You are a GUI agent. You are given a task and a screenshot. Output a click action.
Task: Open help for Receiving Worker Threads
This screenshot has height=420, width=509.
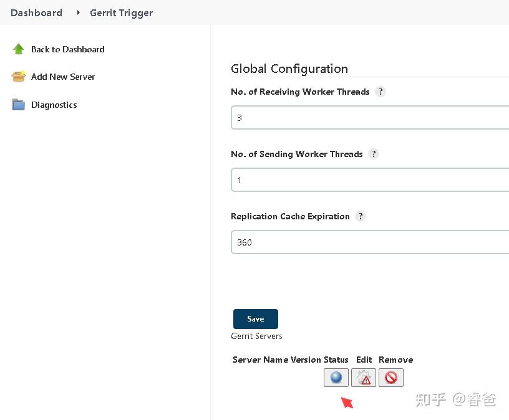381,91
